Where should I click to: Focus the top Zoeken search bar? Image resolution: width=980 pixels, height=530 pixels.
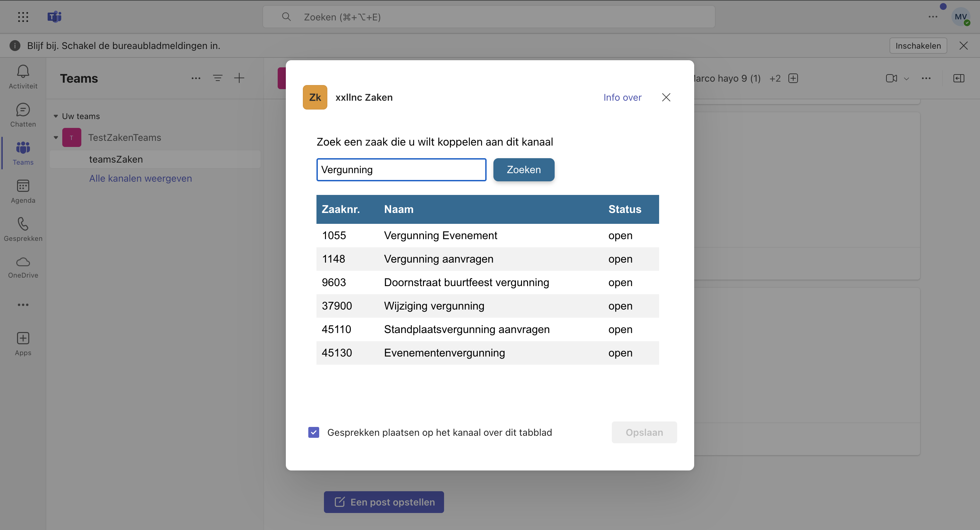[489, 17]
